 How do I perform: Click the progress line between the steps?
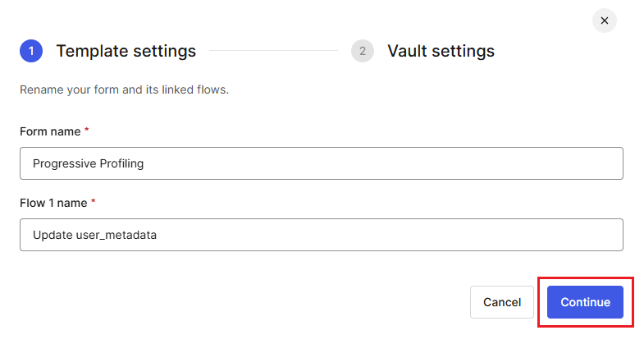point(273,51)
